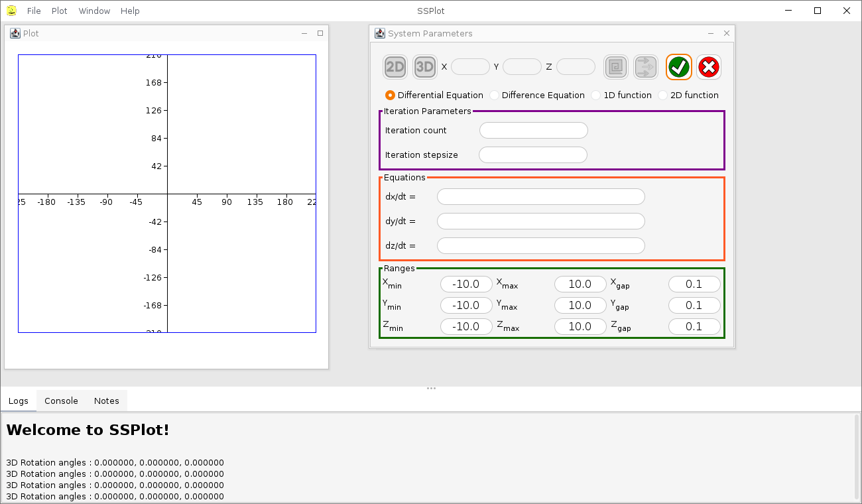Image resolution: width=862 pixels, height=504 pixels.
Task: Click the 2D plot button
Action: click(x=395, y=66)
